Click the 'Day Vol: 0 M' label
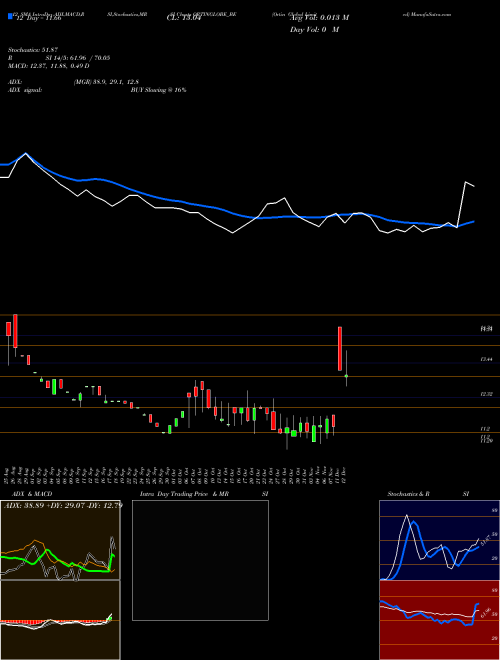 (314, 30)
